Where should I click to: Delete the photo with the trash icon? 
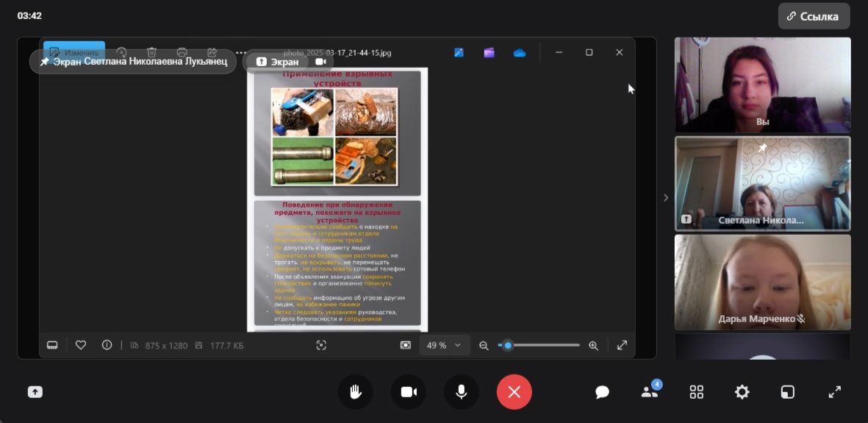click(x=151, y=52)
